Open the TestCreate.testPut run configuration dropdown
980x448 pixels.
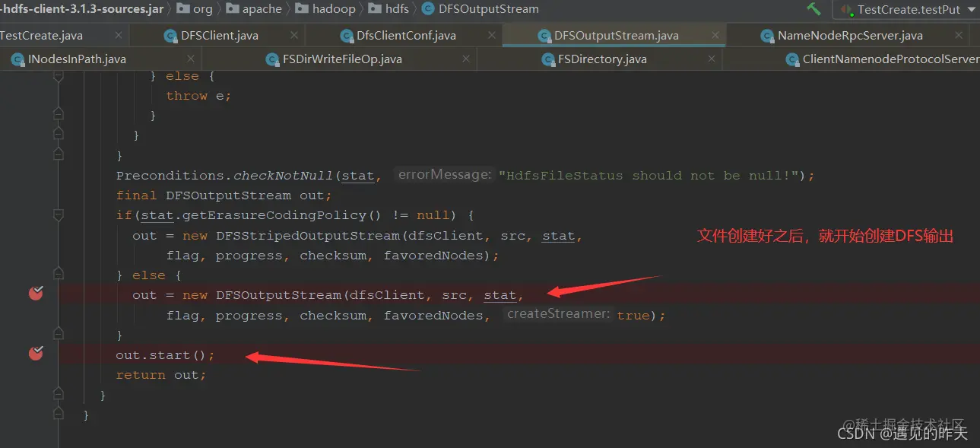906,10
